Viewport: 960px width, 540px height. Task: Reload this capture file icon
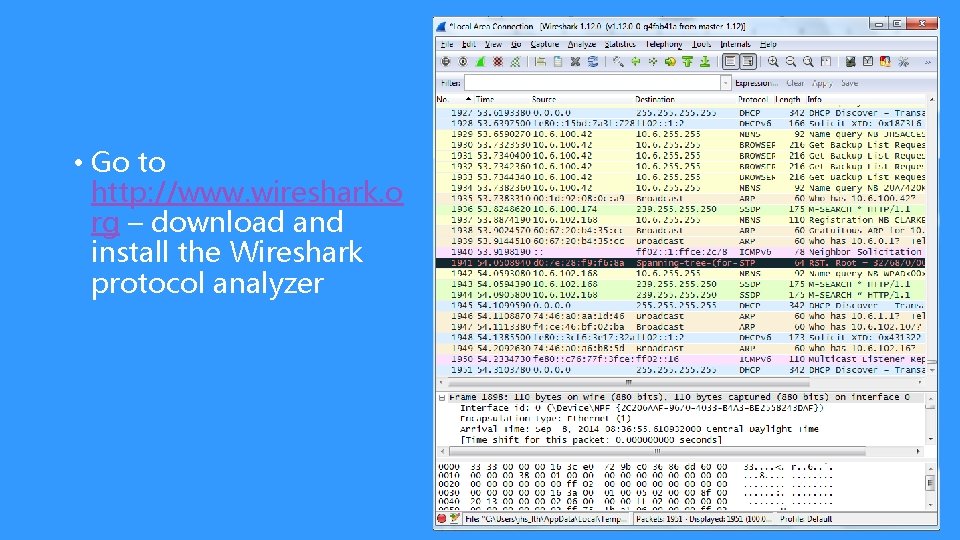593,62
